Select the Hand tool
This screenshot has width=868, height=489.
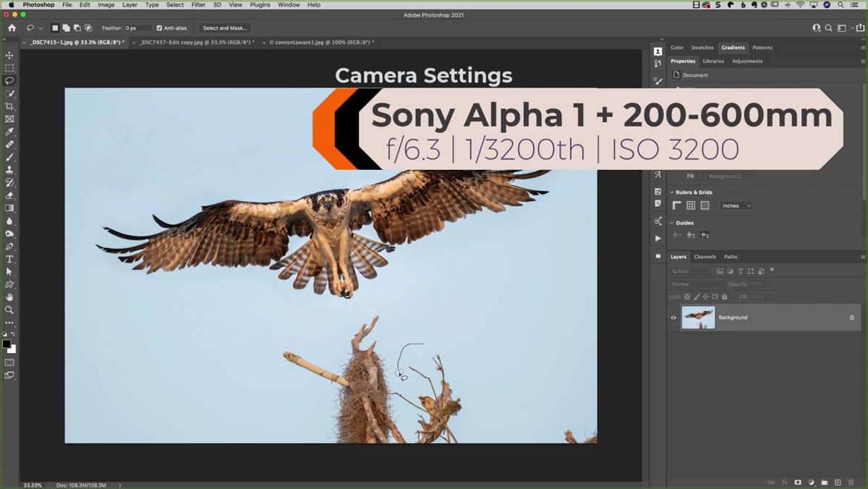click(9, 297)
